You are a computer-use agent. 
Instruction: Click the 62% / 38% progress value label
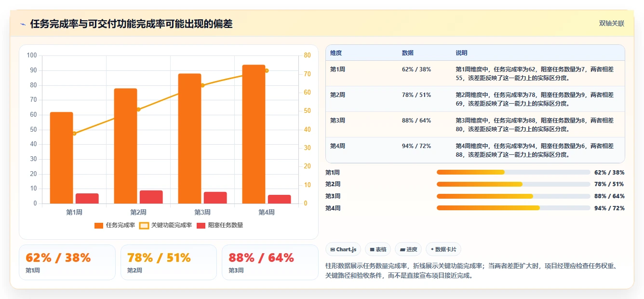(609, 173)
